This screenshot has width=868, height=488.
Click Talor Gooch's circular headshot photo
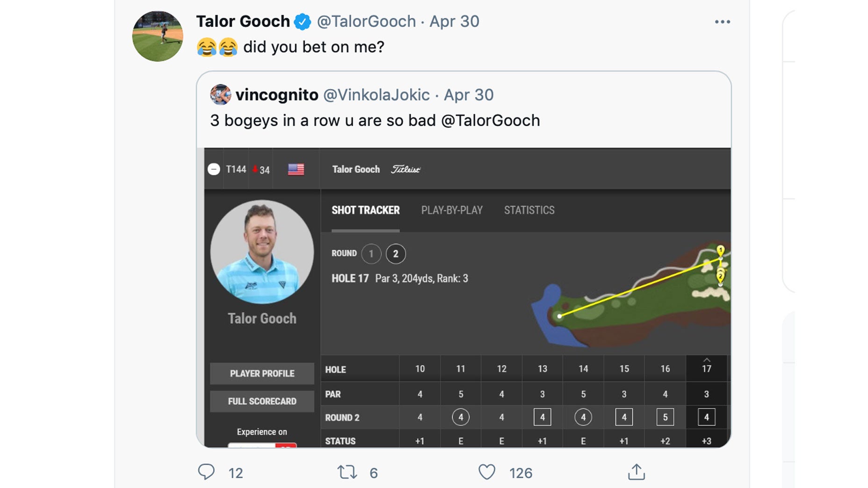coord(262,252)
